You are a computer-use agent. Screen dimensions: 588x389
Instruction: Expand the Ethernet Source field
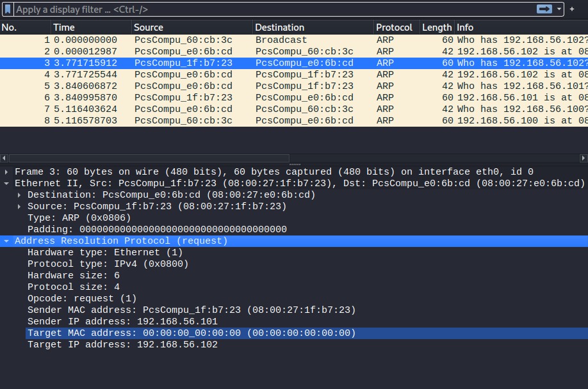[x=19, y=207]
